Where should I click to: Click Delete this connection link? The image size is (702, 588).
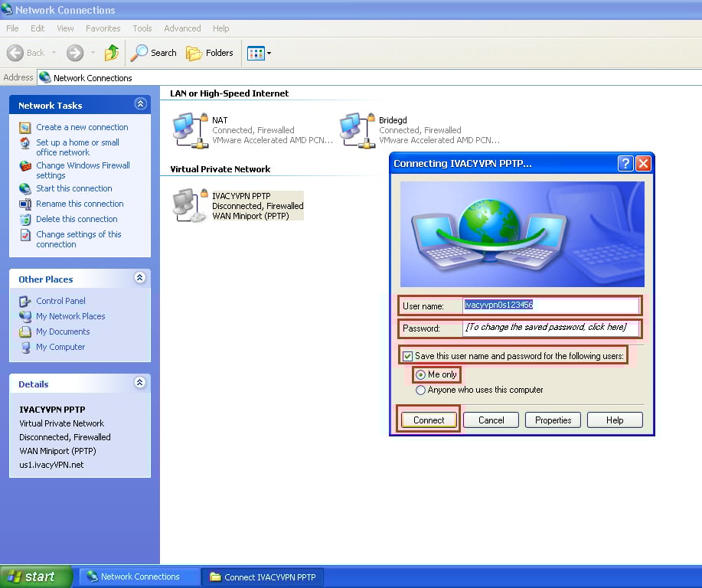click(x=77, y=219)
